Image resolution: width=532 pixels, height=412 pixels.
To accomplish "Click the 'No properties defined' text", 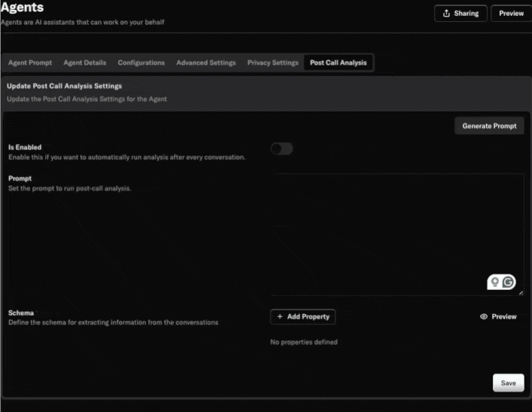I will (304, 342).
